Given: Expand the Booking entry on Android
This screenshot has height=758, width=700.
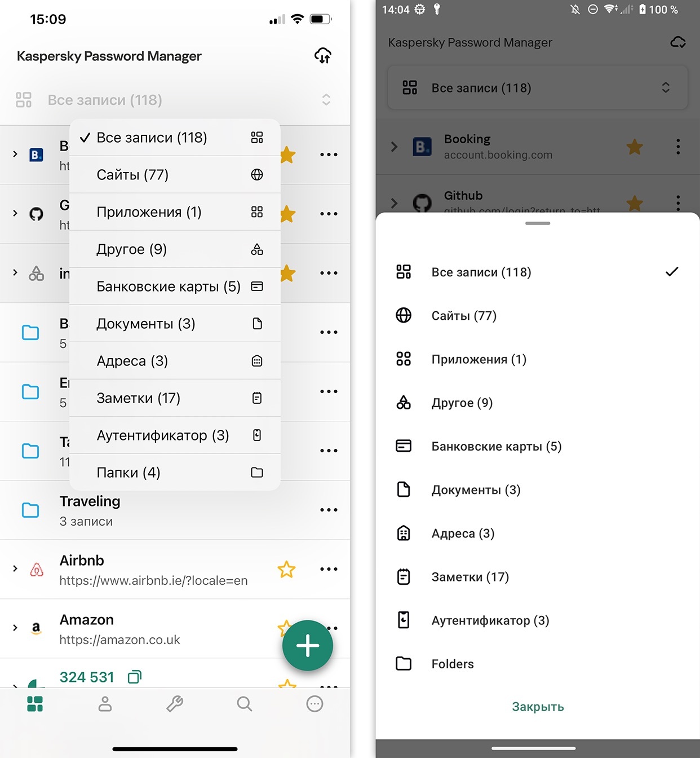Looking at the screenshot, I should [395, 147].
